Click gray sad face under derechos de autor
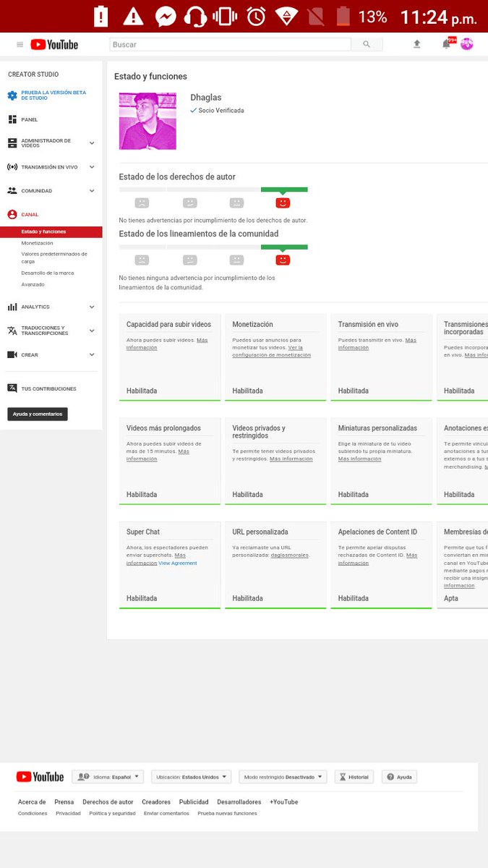Screen dimensions: 488x868 coord(142,203)
